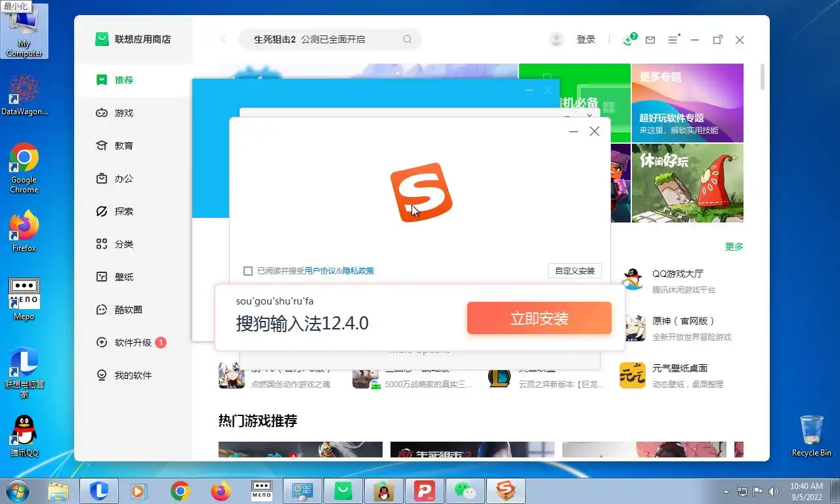Select 办公 in the sidebar
The height and width of the screenshot is (504, 840).
pyautogui.click(x=133, y=178)
